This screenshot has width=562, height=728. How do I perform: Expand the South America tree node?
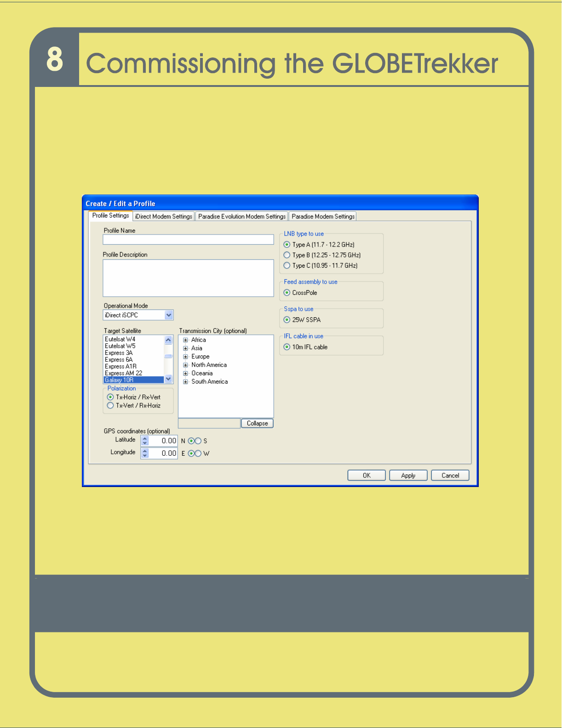186,382
